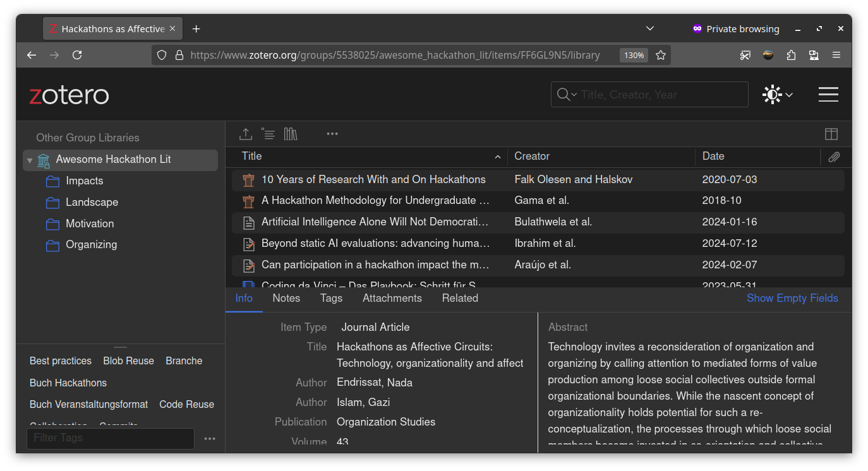The width and height of the screenshot is (868, 471).
Task: Open a new browser tab with plus
Action: [x=196, y=28]
